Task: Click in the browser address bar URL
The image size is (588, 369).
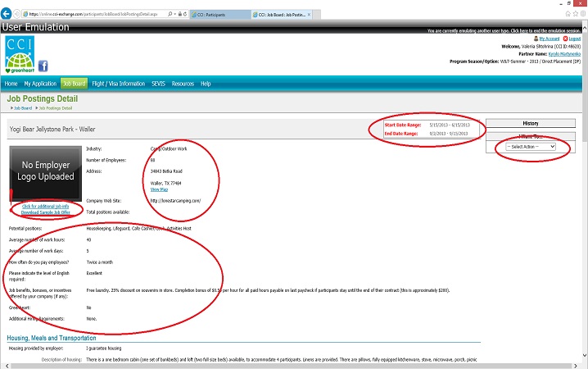Action: (x=93, y=14)
